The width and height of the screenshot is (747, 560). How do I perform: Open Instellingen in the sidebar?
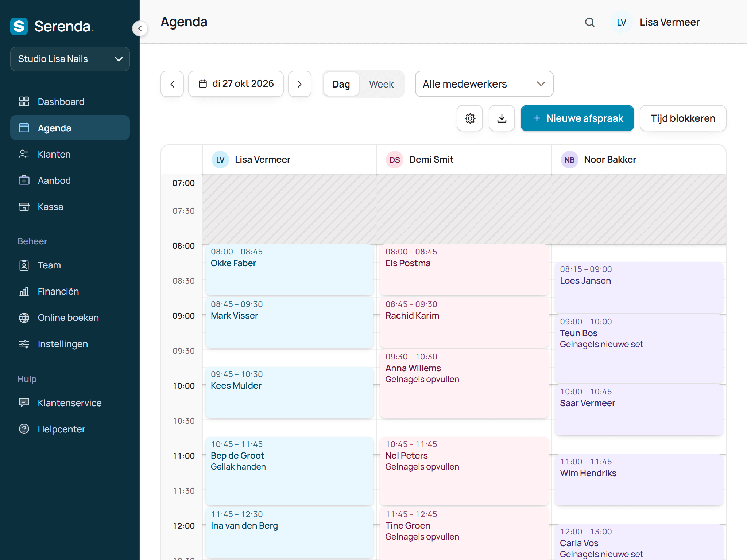[x=70, y=344]
